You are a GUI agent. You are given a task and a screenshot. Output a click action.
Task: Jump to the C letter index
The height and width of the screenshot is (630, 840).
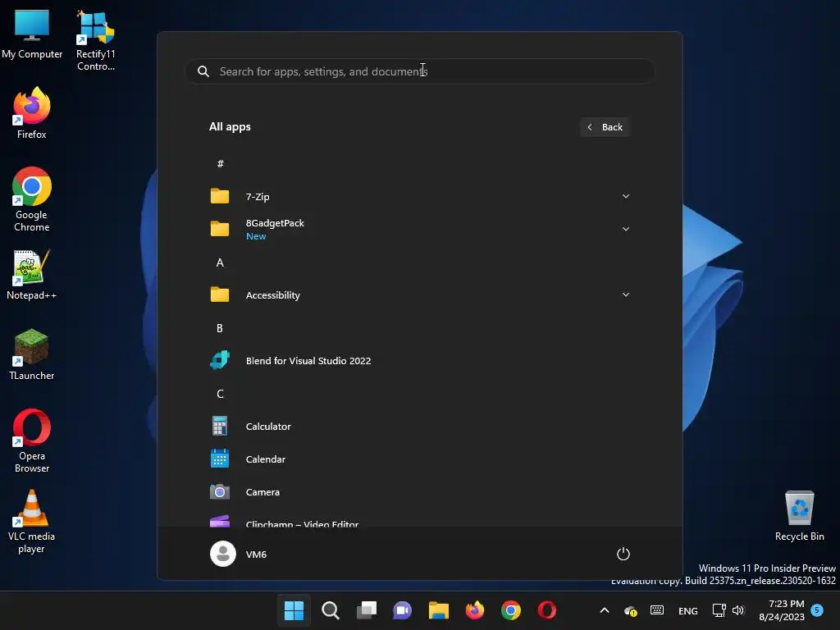point(220,394)
